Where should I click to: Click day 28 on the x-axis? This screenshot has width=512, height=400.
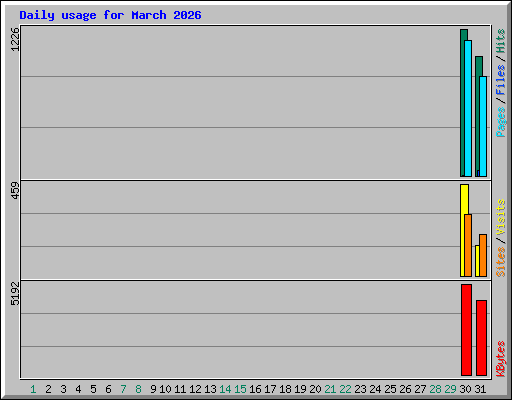435,389
